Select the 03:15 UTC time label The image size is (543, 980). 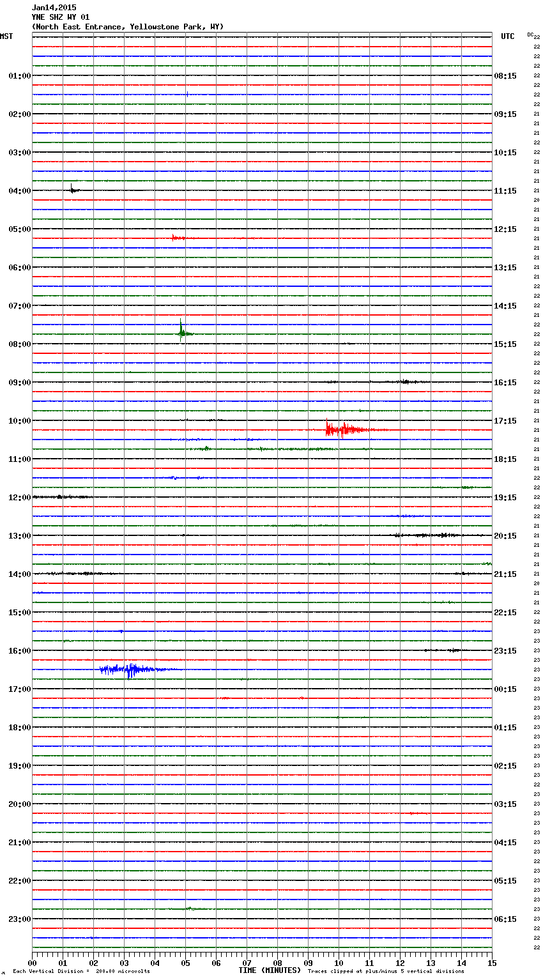point(505,804)
